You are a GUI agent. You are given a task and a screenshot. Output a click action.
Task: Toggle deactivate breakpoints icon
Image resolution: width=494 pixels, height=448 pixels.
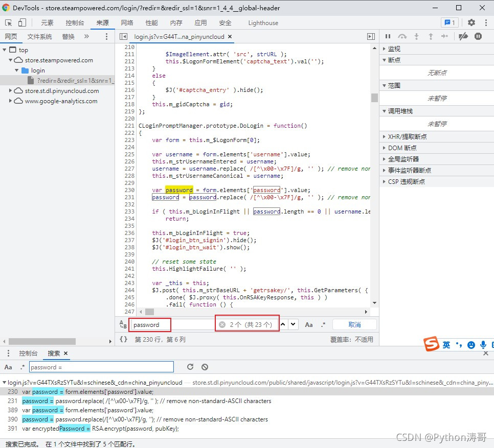463,36
